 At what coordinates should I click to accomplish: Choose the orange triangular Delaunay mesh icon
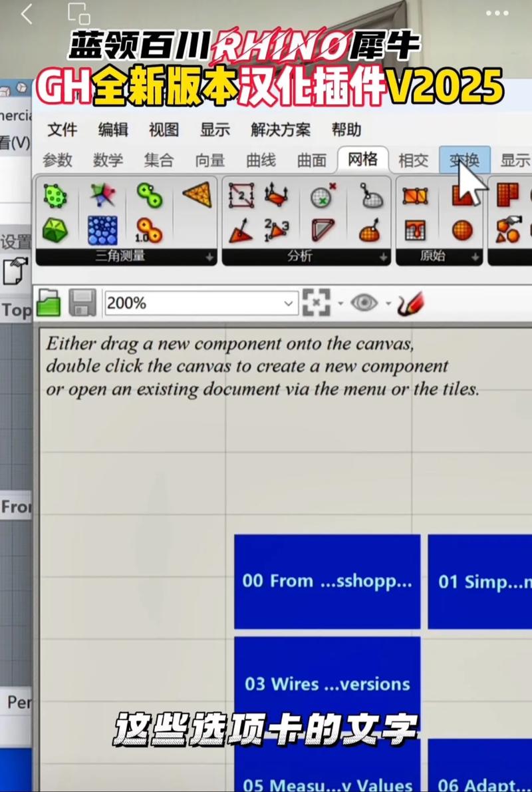coord(198,194)
